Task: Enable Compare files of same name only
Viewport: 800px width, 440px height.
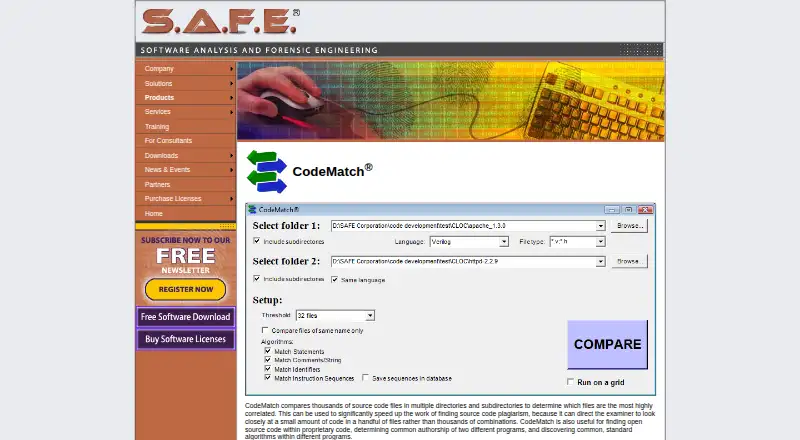Action: [x=265, y=330]
